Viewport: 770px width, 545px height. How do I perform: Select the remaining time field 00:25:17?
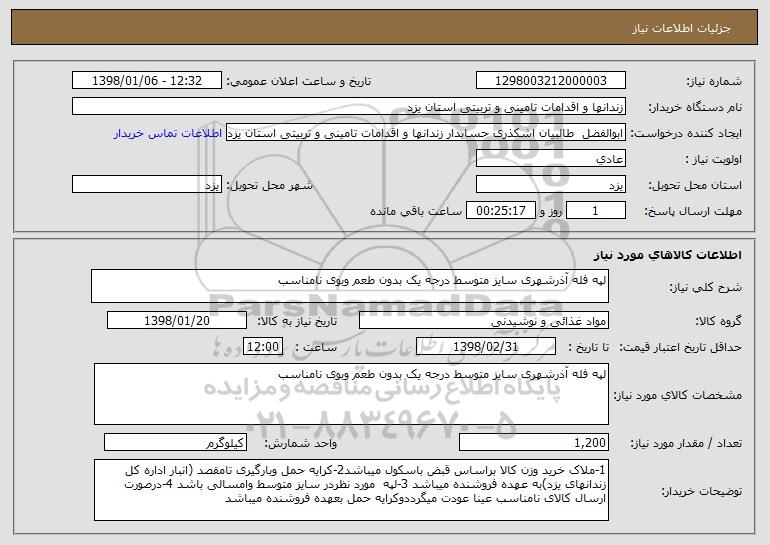coord(500,211)
